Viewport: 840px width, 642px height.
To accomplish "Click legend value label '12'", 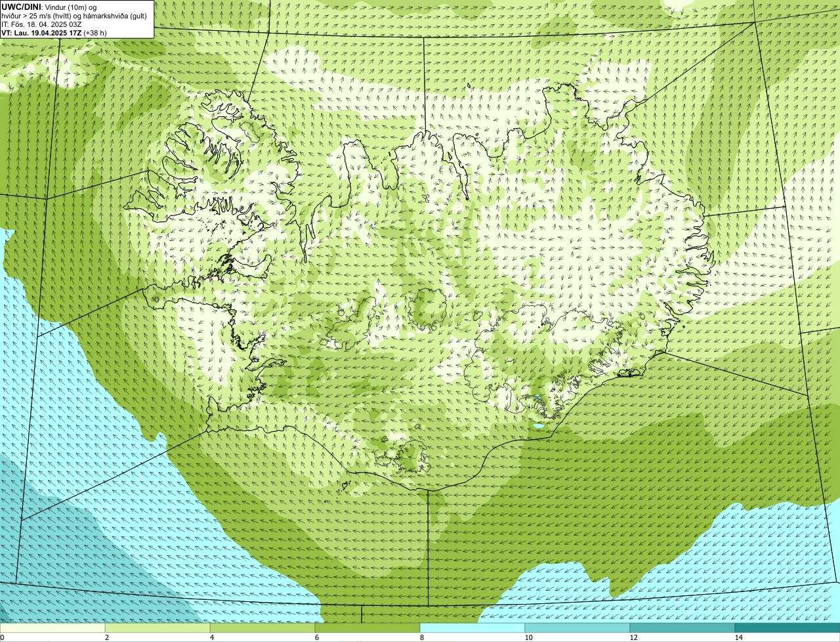I will click(x=633, y=637).
